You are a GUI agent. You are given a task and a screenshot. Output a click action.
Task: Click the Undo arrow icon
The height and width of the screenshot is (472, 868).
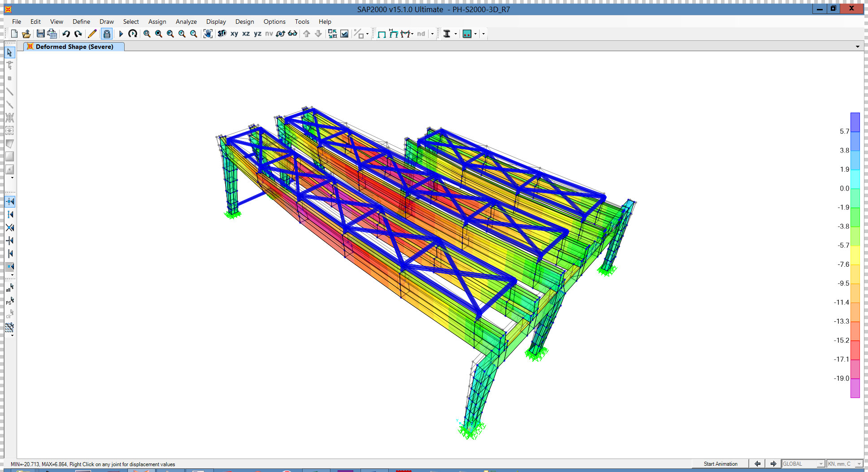tap(66, 34)
